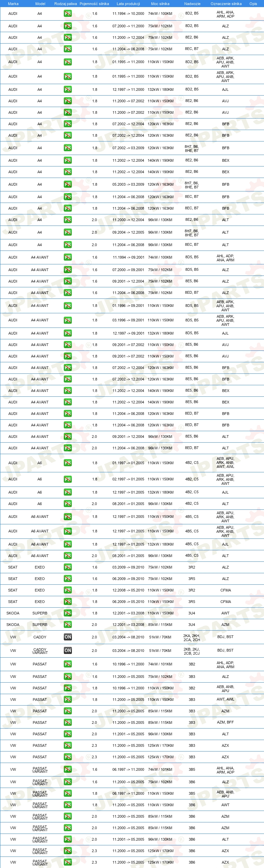Click fuel icon in A4 132kW / 180KM AJL row

68,89
